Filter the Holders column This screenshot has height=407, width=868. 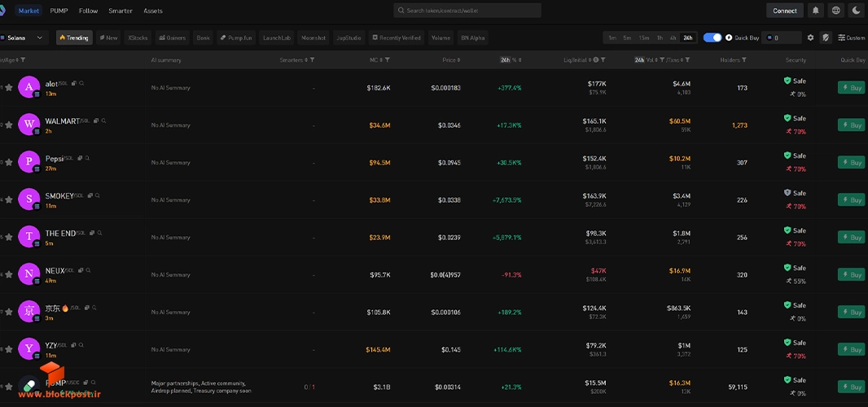(x=744, y=59)
